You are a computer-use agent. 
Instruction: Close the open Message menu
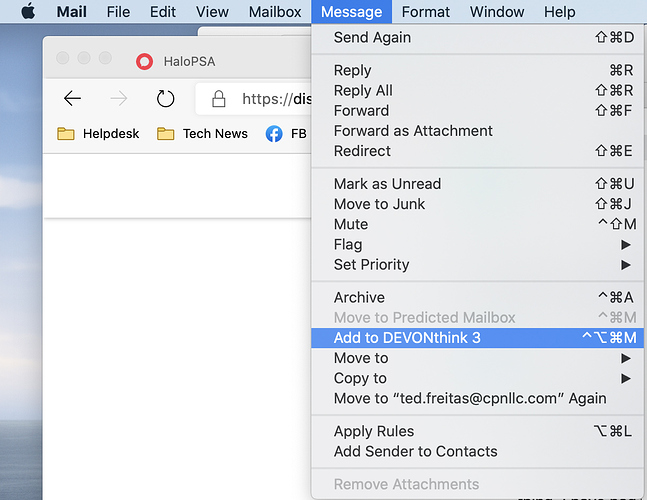pos(352,12)
